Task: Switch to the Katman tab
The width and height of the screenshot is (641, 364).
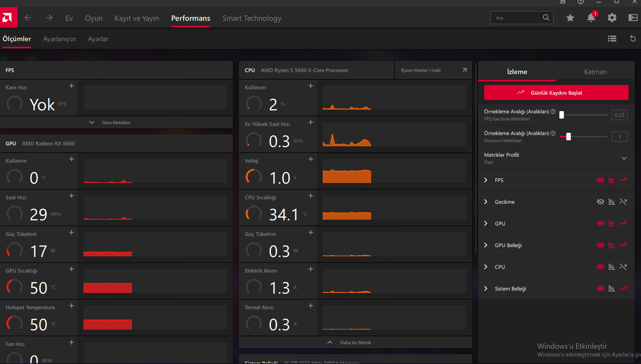Action: [x=595, y=72]
